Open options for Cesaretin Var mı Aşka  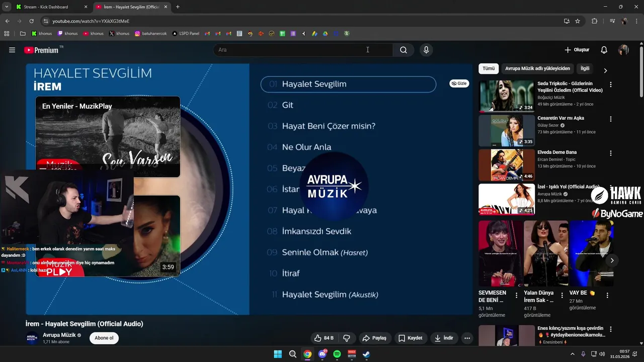[x=611, y=119]
